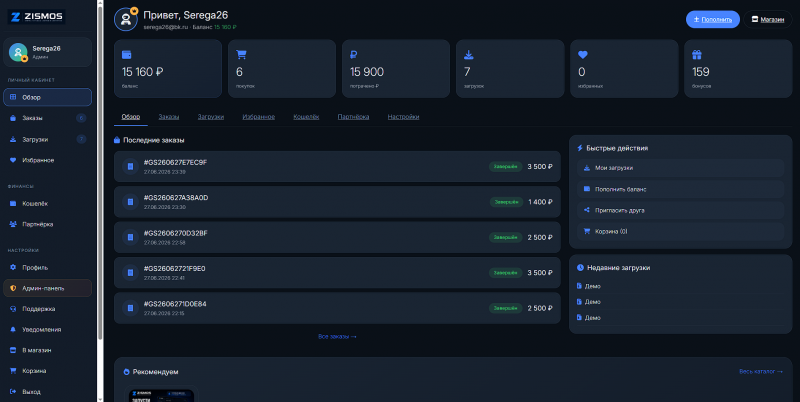Click the Магазин button

(x=768, y=19)
